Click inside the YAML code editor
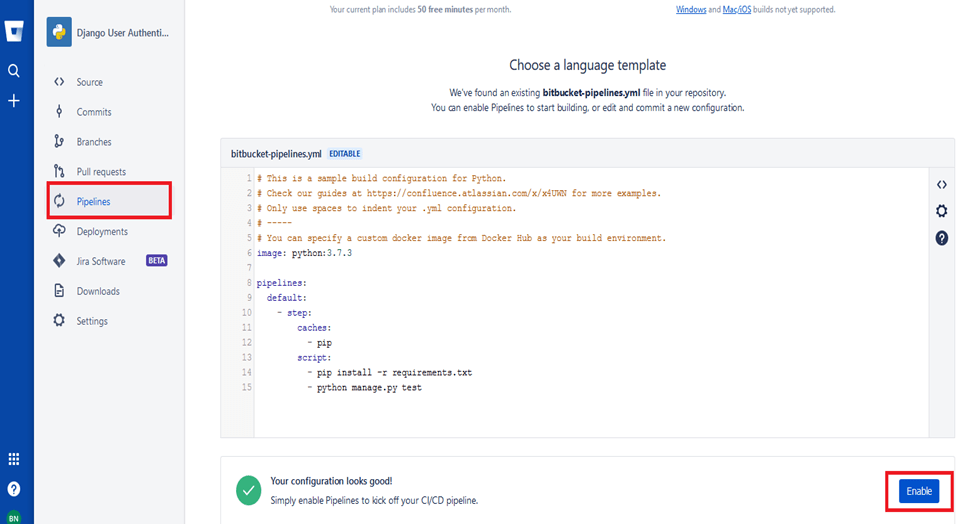This screenshot has height=524, width=972. point(591,303)
